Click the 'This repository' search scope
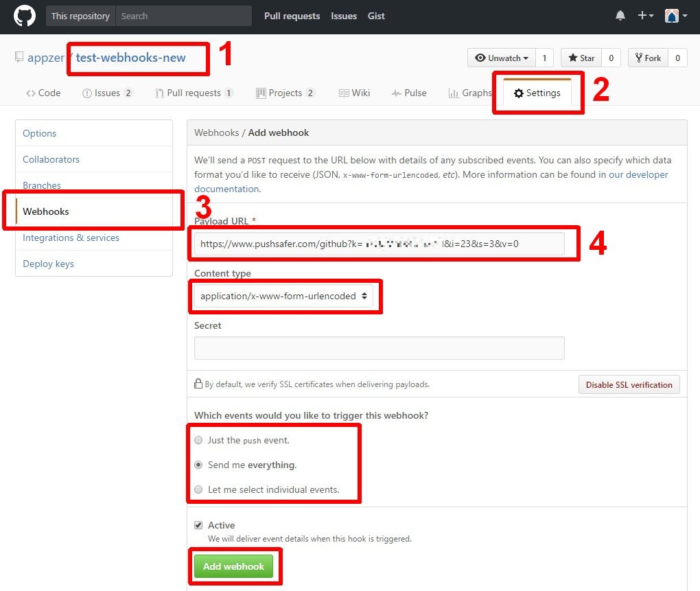The image size is (700, 591). click(80, 16)
